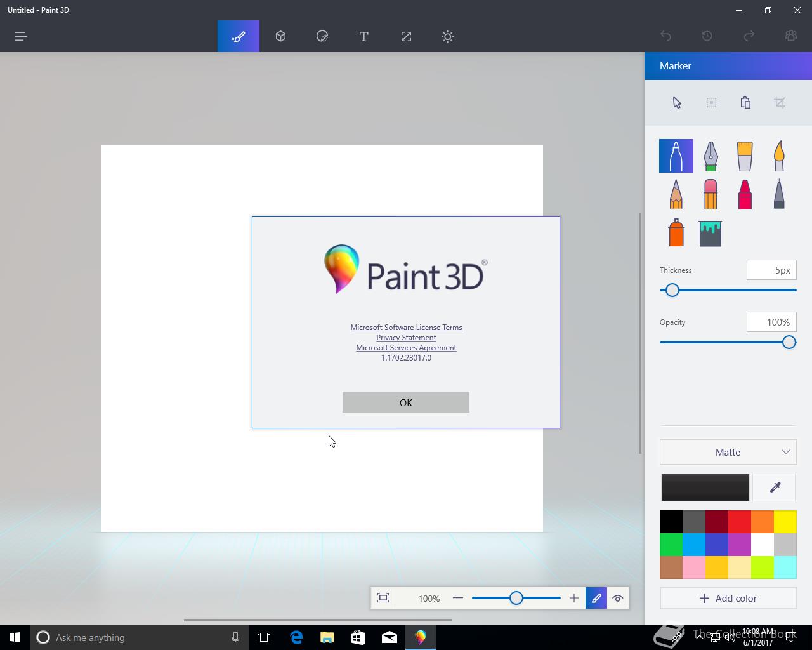The image size is (812, 650).
Task: Click the Paste clipboard icon
Action: coord(745,103)
